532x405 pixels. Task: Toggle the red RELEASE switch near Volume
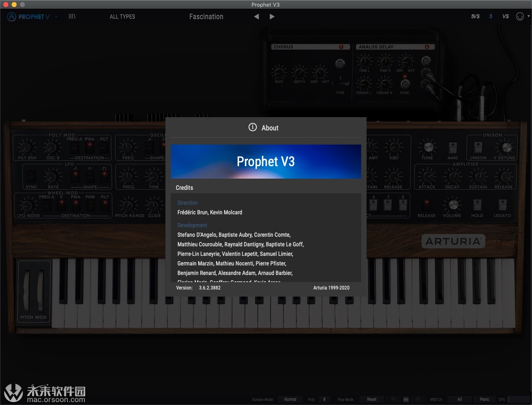pos(426,204)
